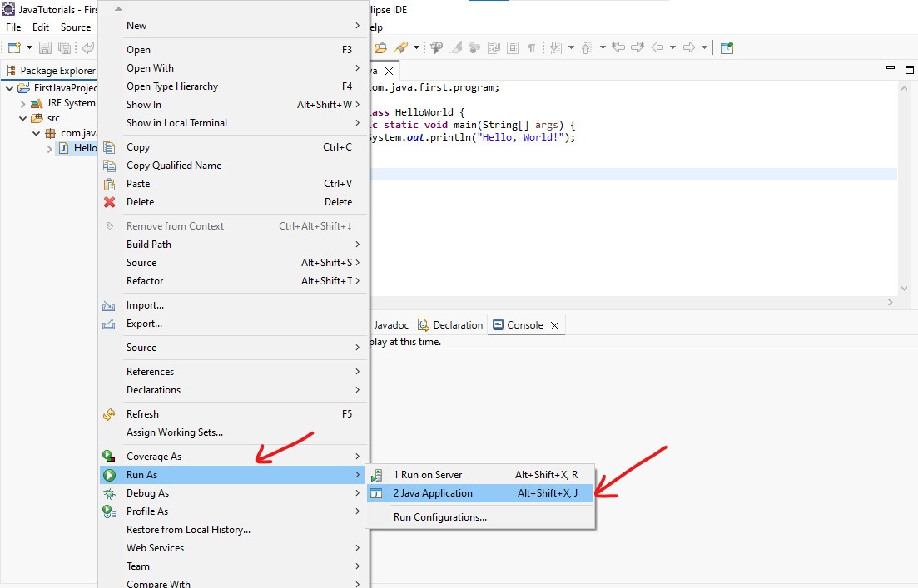This screenshot has height=588, width=918.
Task: Select 2 Java Application in submenu
Action: [x=480, y=493]
